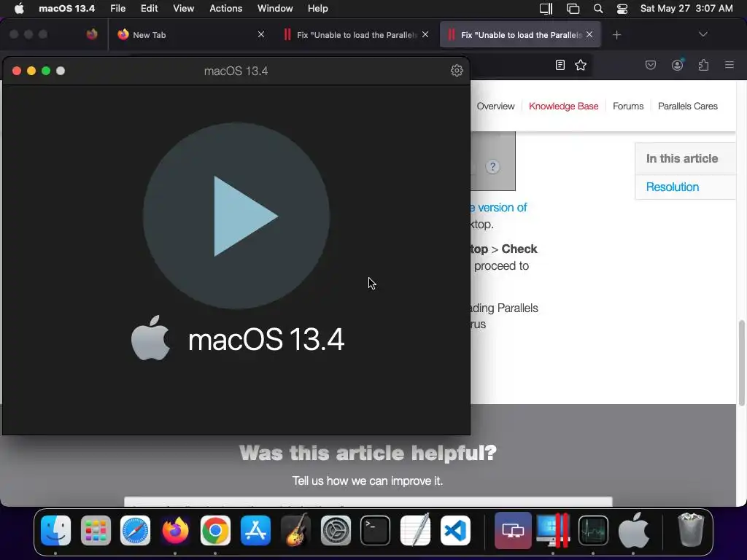Open Firefox account icon
The image size is (747, 560).
(x=677, y=65)
